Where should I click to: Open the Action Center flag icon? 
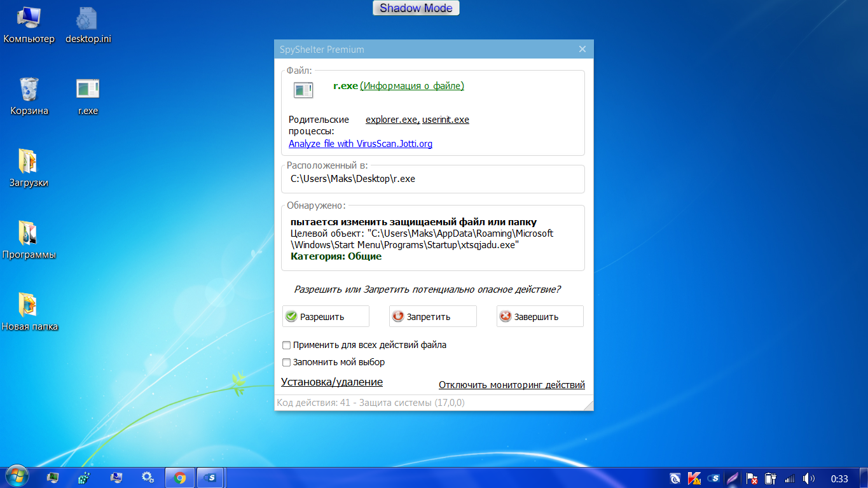point(751,478)
